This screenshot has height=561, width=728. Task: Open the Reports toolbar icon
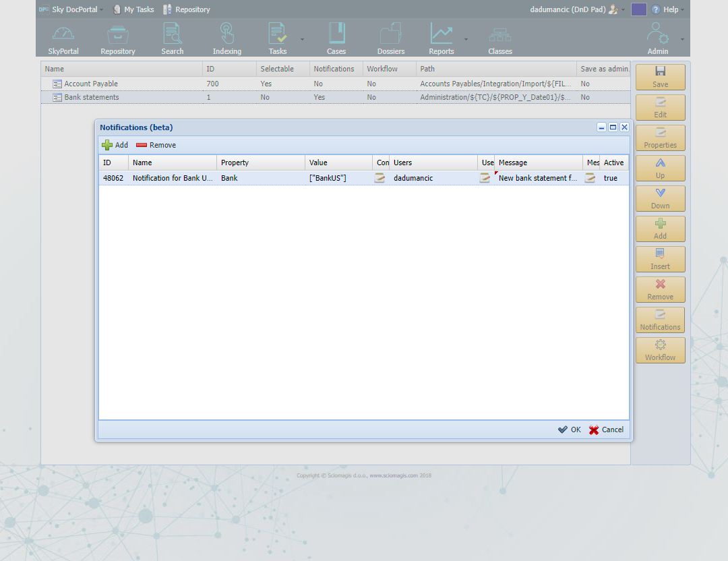[x=441, y=38]
